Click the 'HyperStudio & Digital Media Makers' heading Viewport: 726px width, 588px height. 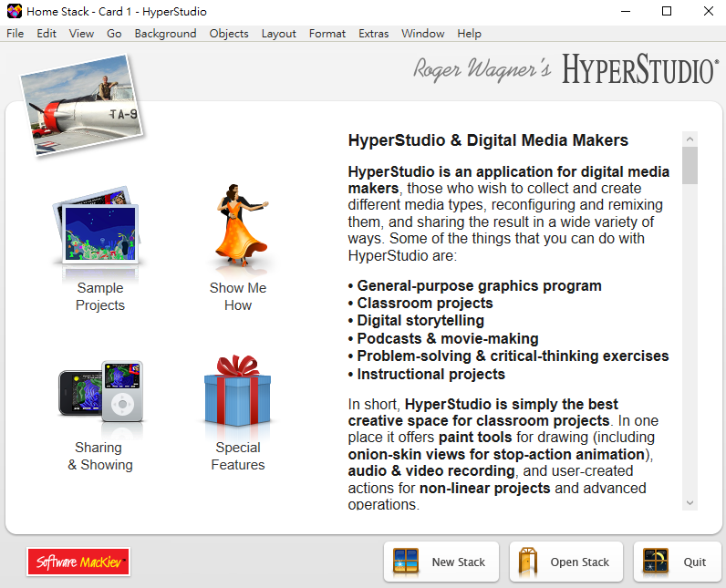488,140
